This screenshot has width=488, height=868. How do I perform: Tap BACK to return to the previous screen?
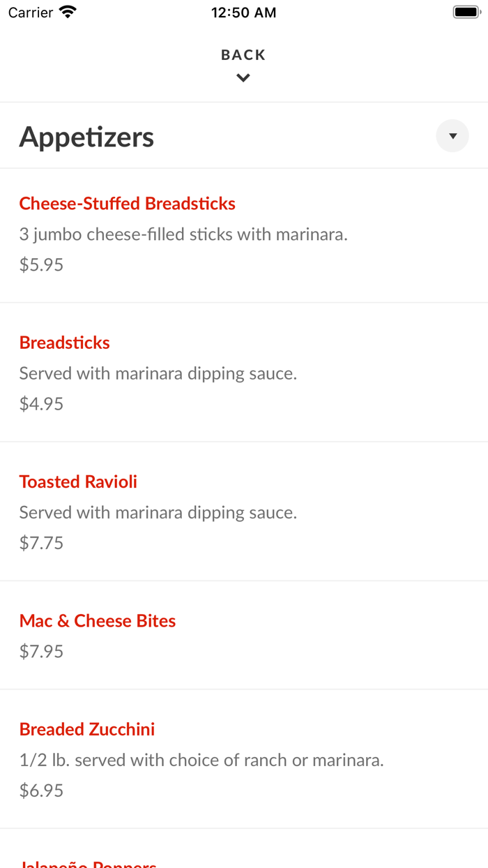tap(243, 54)
